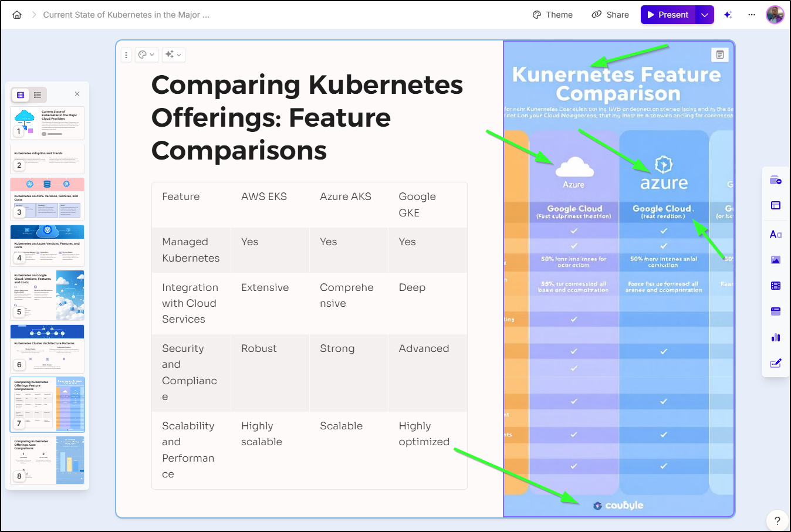Open the image insert tool in sidebar
Image resolution: width=791 pixels, height=532 pixels.
point(775,260)
